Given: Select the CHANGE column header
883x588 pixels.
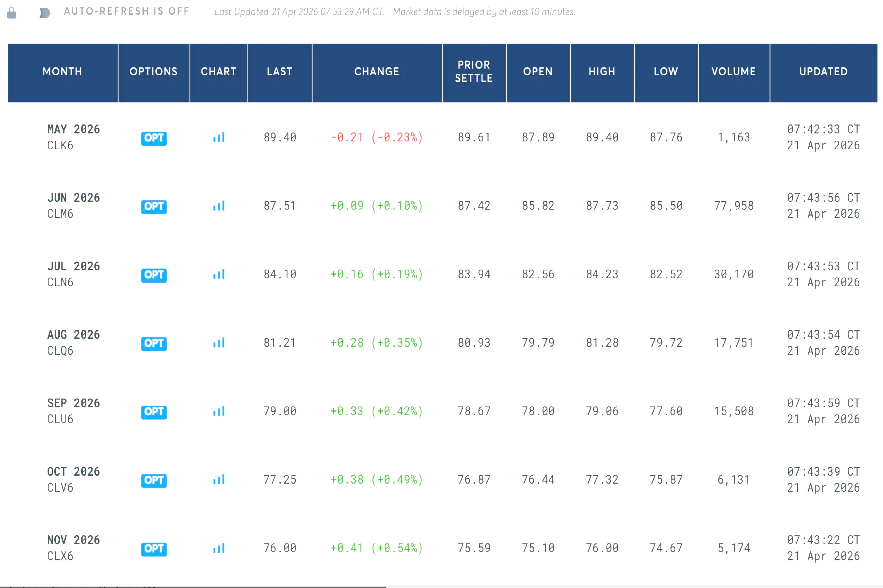Looking at the screenshot, I should [x=376, y=72].
